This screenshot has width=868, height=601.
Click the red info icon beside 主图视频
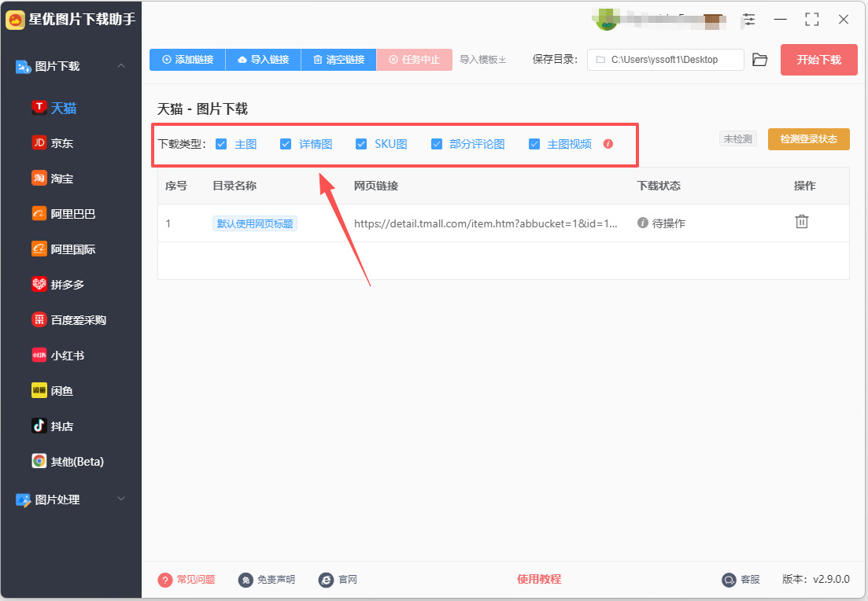click(x=608, y=144)
